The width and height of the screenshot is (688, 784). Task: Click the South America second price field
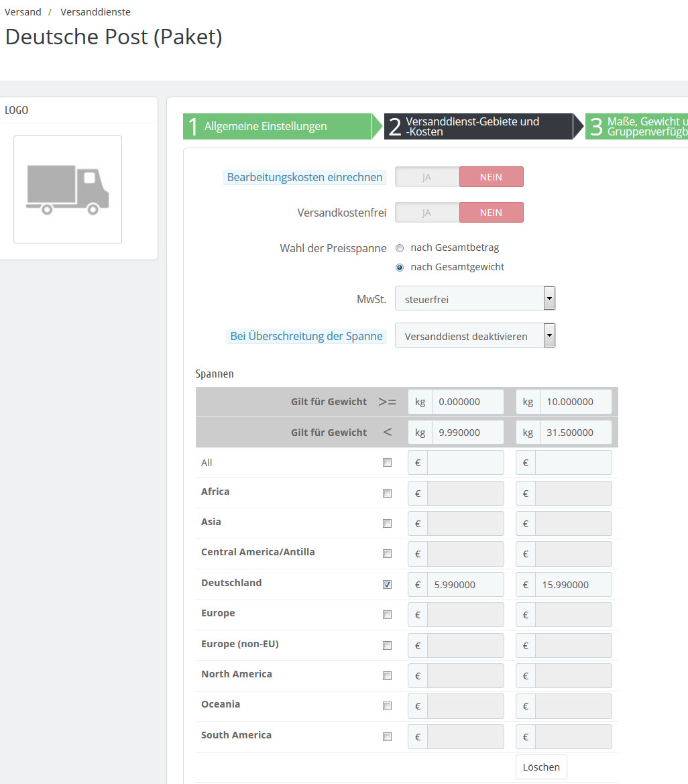coord(573,736)
